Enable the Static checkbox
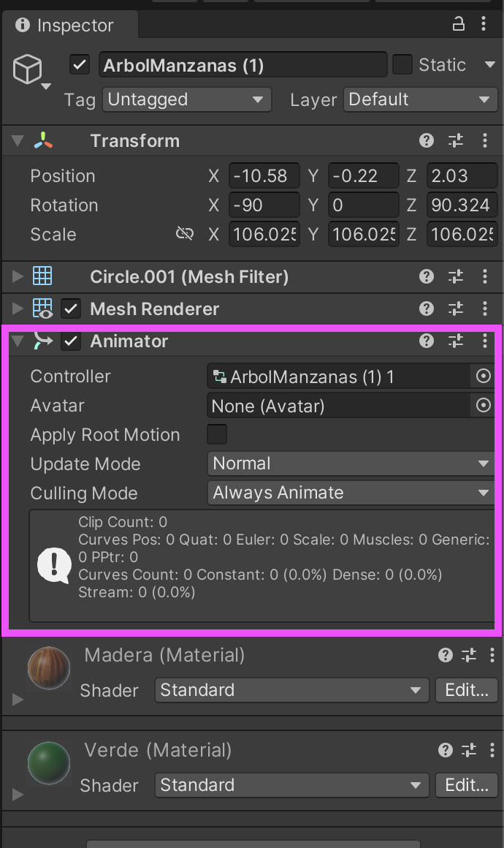The width and height of the screenshot is (504, 848). pyautogui.click(x=402, y=65)
